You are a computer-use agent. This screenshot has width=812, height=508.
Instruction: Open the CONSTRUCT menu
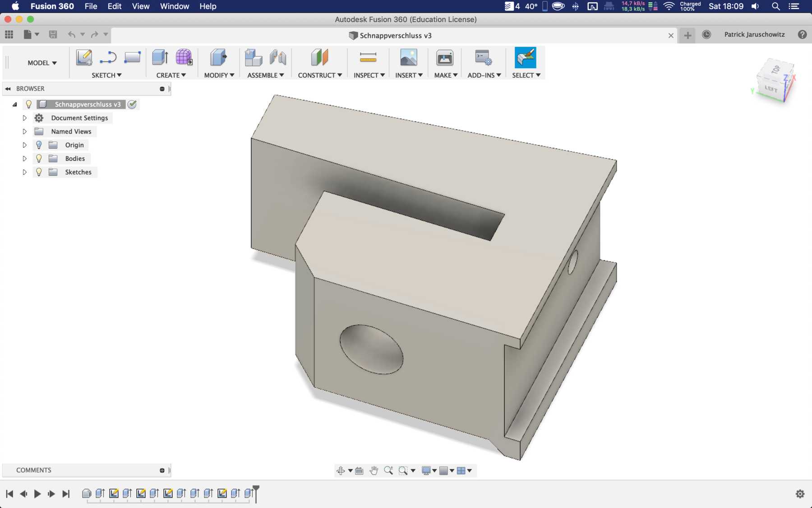[x=320, y=75]
